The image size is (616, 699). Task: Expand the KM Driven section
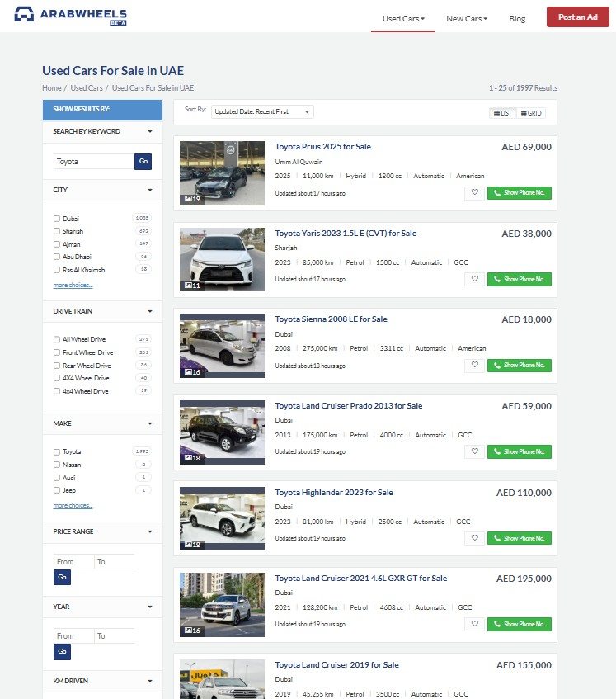tap(102, 681)
